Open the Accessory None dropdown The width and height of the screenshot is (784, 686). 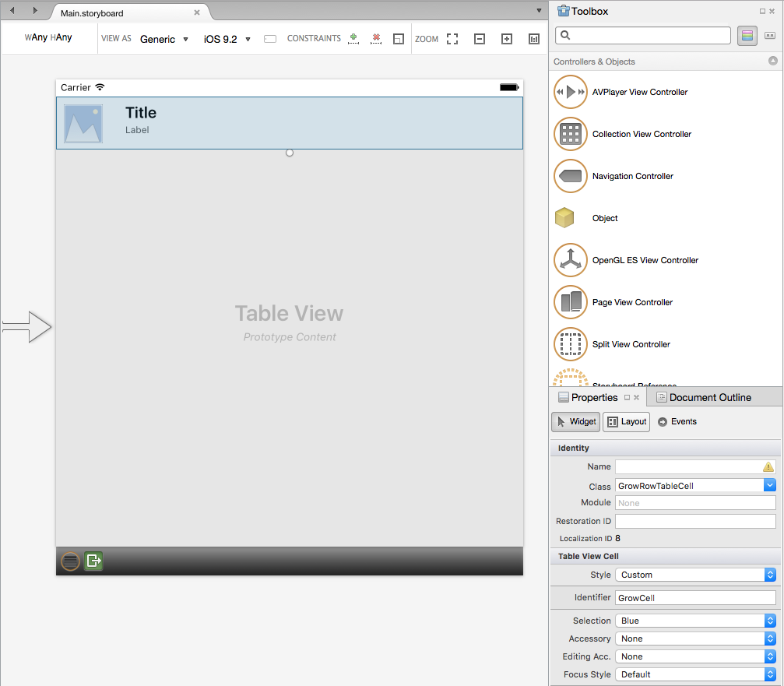click(x=695, y=639)
